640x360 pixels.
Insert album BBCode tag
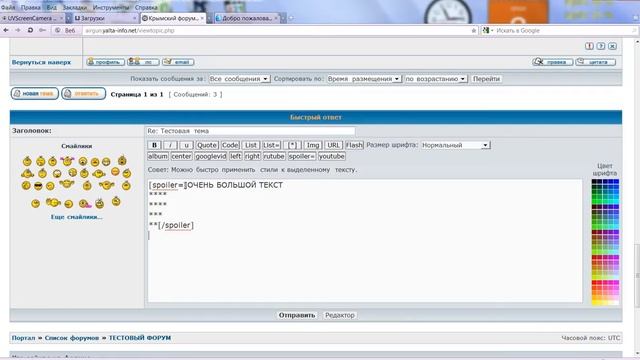click(x=158, y=156)
